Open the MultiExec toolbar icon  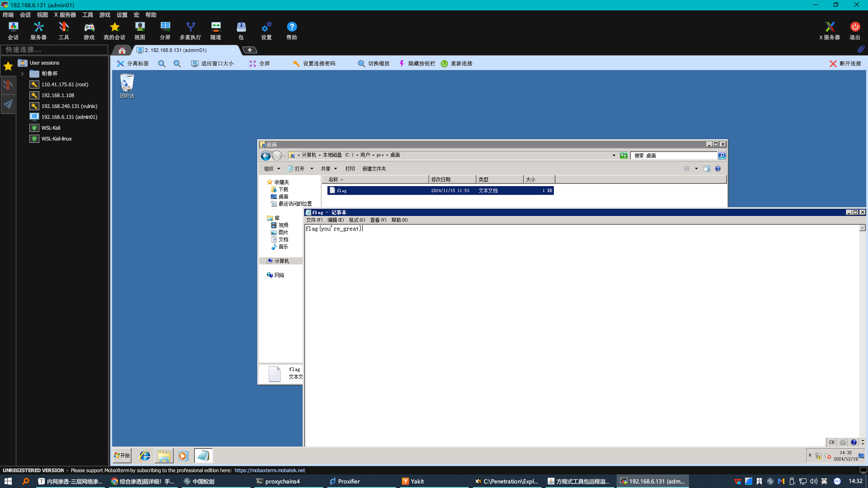click(x=190, y=31)
